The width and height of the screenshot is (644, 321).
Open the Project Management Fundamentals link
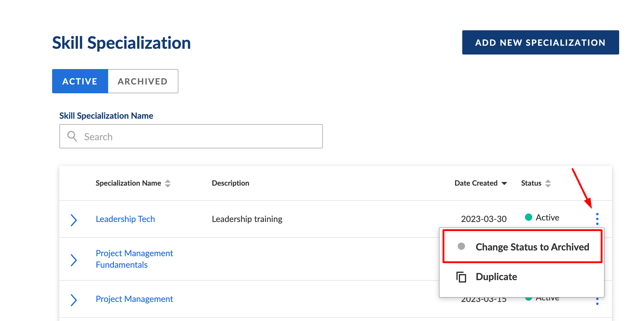[x=134, y=259]
